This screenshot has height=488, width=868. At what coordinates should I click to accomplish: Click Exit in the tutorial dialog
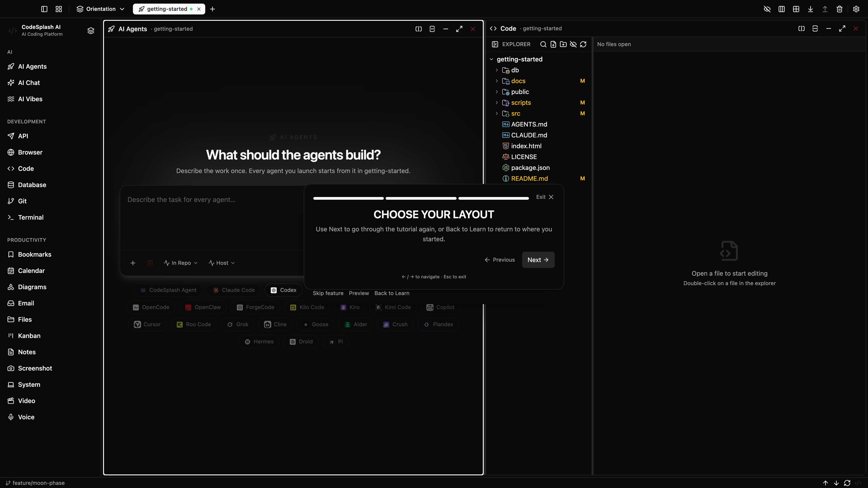[x=545, y=197]
